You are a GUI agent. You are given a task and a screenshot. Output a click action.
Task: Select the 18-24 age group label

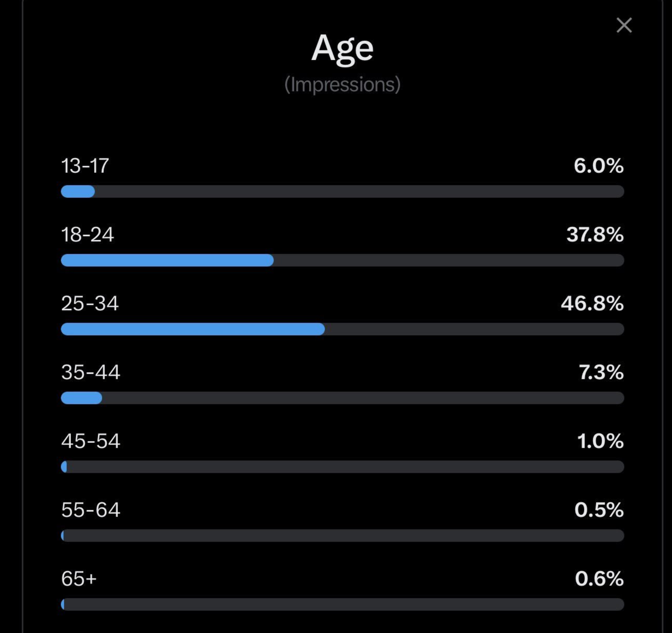tap(87, 234)
